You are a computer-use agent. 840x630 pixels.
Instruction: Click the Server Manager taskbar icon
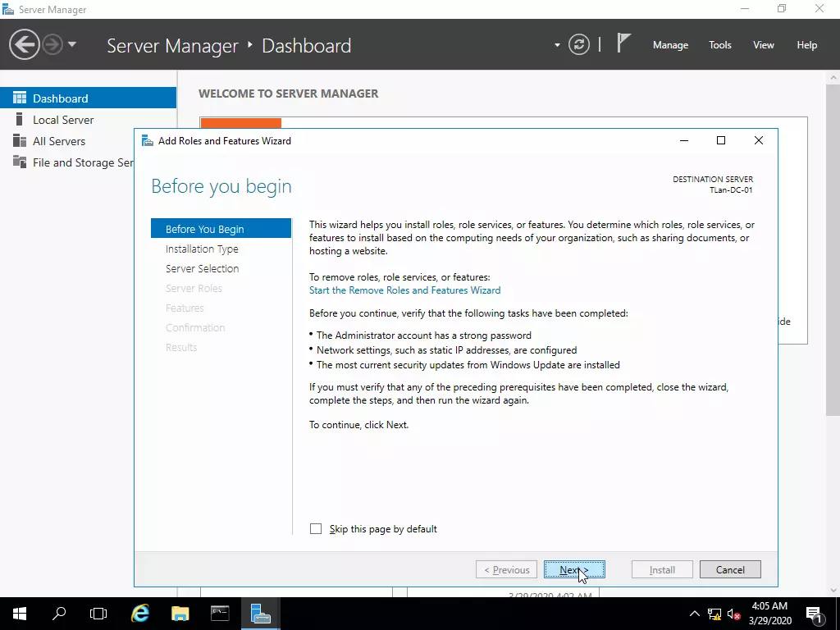click(x=260, y=614)
